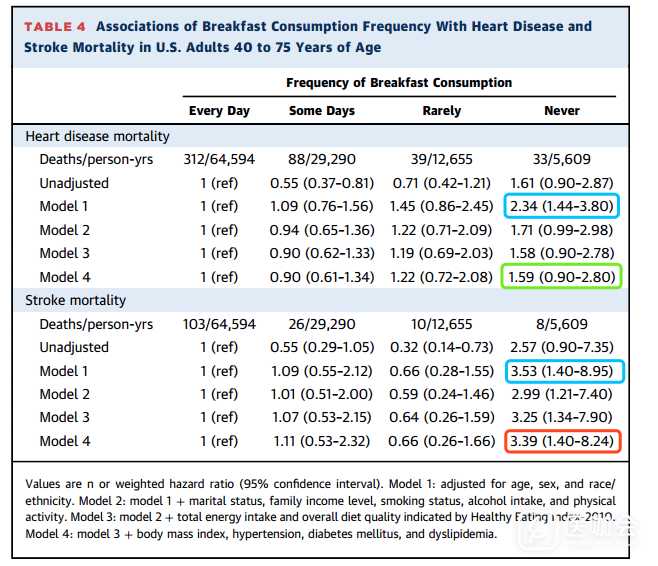Click the red-boxed value 3.39 (1.40-8.24)

point(562,440)
